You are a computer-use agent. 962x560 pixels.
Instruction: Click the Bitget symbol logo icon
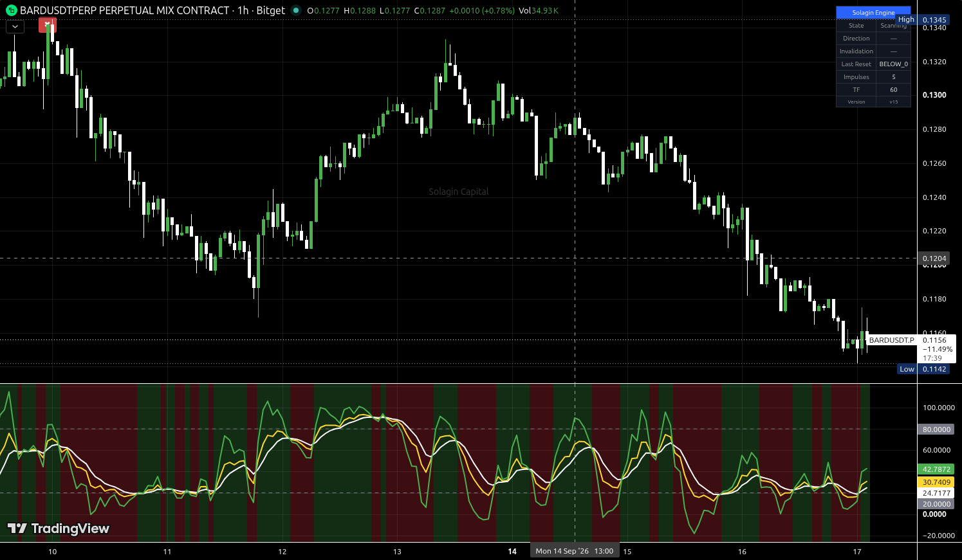pyautogui.click(x=11, y=10)
